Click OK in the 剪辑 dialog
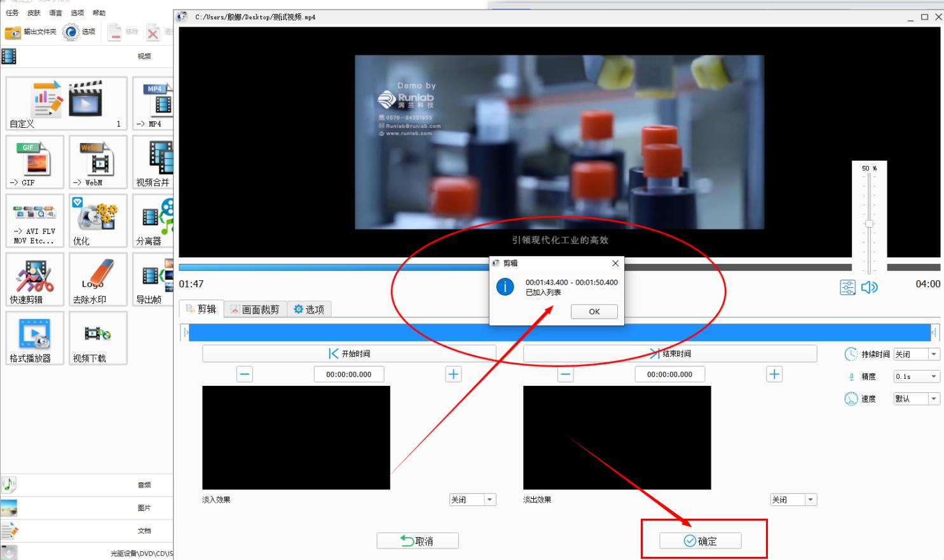This screenshot has width=944, height=560. [x=594, y=311]
